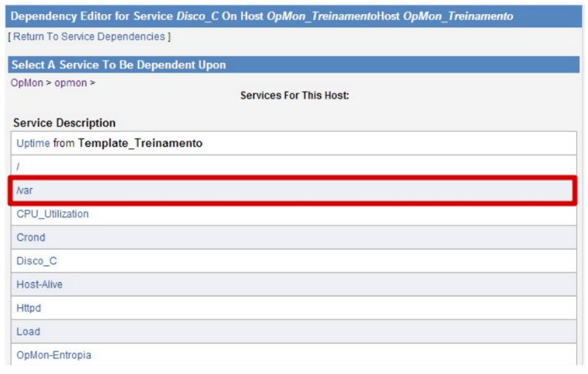Choose the root "/" service link
This screenshot has width=588, height=374.
(x=18, y=167)
